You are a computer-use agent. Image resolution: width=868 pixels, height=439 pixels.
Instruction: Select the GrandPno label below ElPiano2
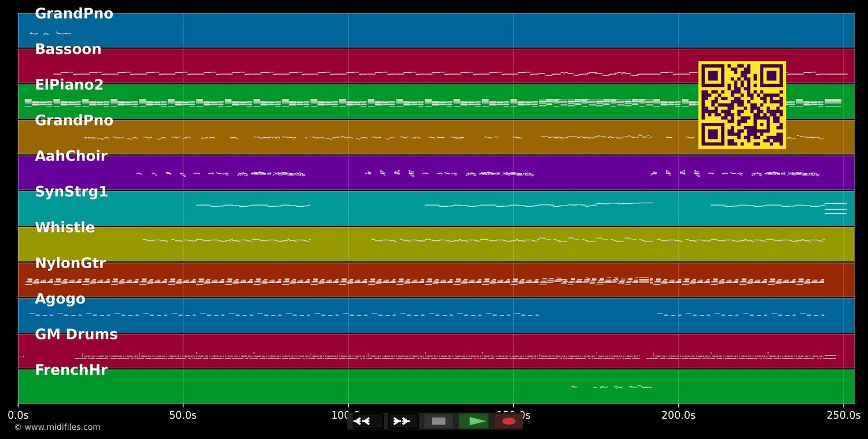point(74,121)
